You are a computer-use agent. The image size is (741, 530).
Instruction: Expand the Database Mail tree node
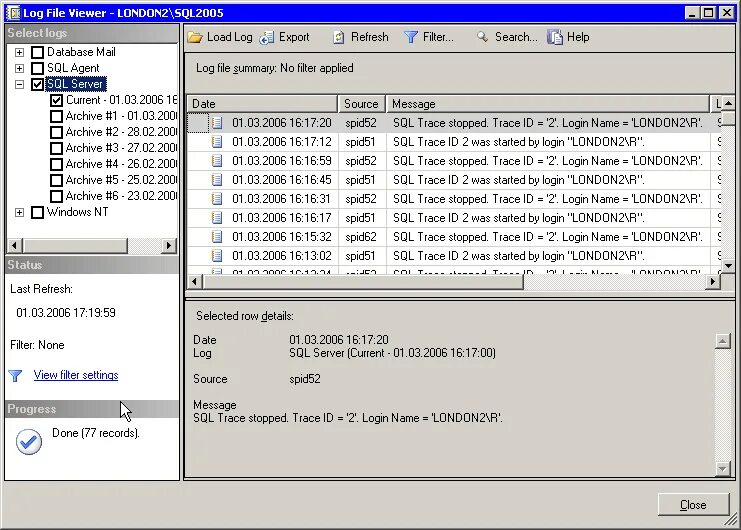19,52
